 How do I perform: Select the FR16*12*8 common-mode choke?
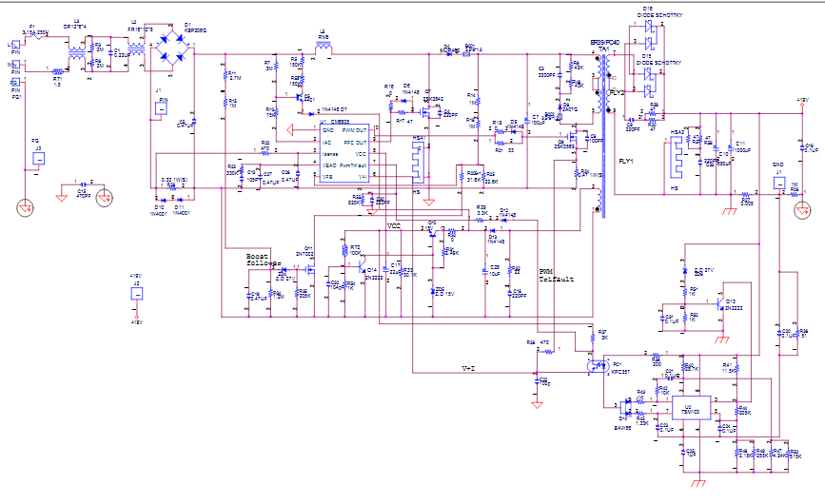136,50
